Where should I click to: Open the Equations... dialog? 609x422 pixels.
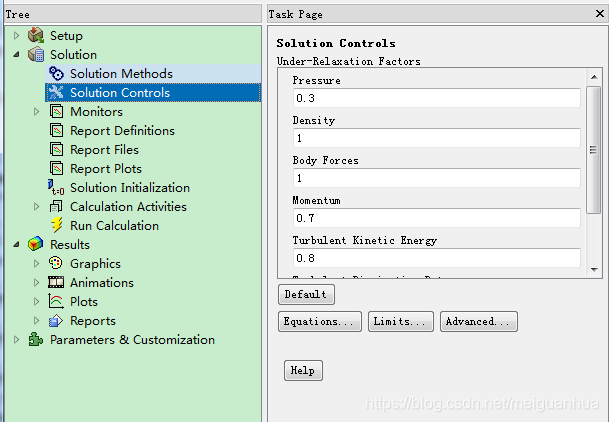tap(320, 322)
